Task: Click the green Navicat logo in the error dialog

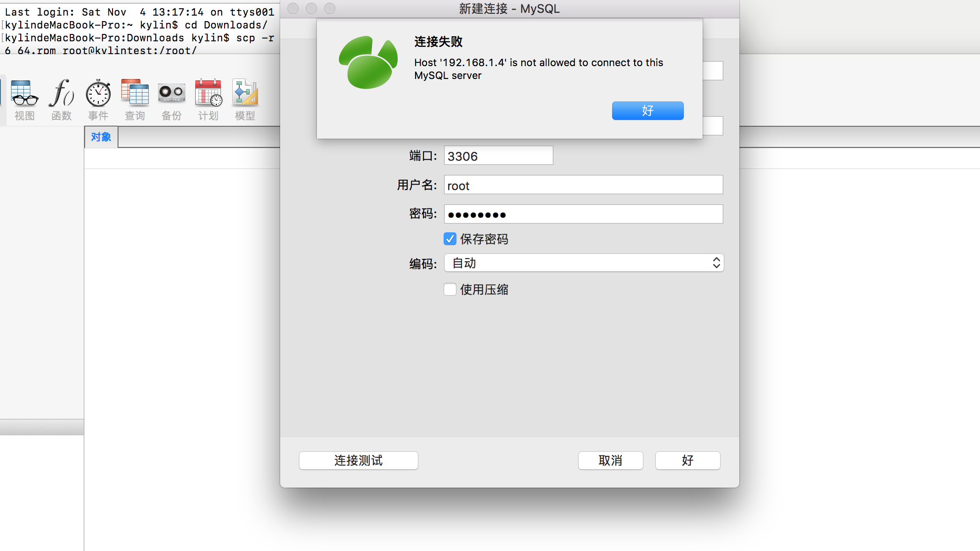Action: 368,62
